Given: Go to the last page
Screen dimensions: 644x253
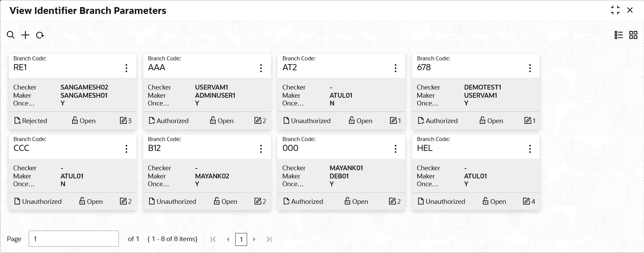Looking at the screenshot, I should (269, 239).
